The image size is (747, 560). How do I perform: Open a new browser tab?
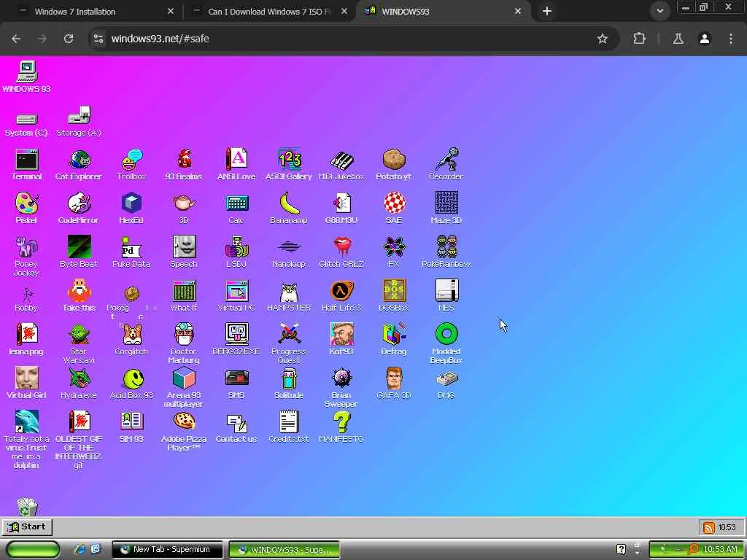pyautogui.click(x=547, y=11)
